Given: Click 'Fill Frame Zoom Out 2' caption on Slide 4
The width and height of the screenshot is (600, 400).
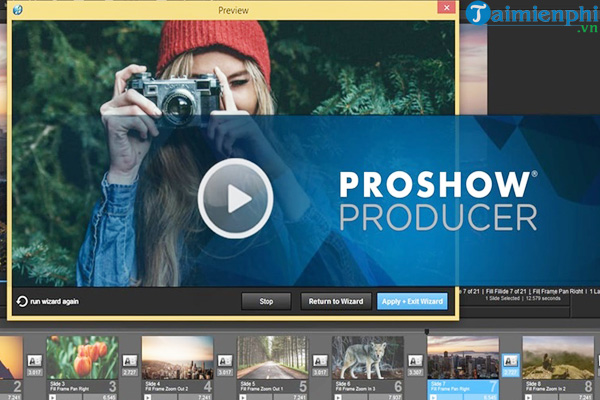Looking at the screenshot, I should [166, 389].
